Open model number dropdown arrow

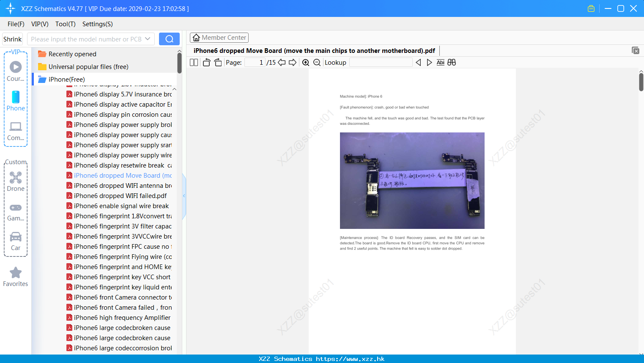(148, 39)
